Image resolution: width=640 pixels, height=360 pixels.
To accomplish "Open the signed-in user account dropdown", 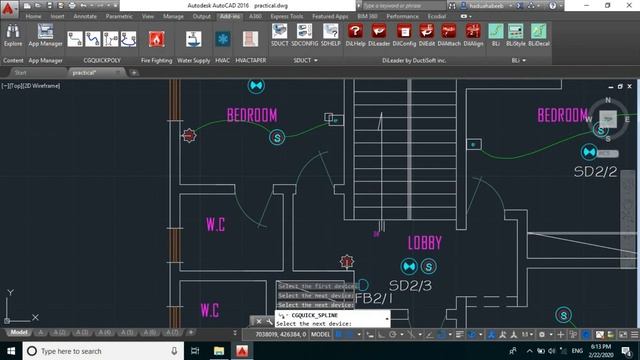I will [489, 6].
